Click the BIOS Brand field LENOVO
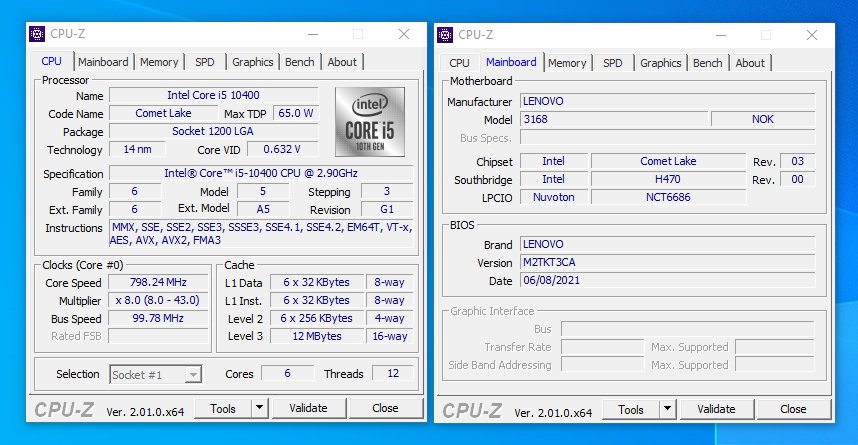The image size is (858, 445). pos(668,245)
